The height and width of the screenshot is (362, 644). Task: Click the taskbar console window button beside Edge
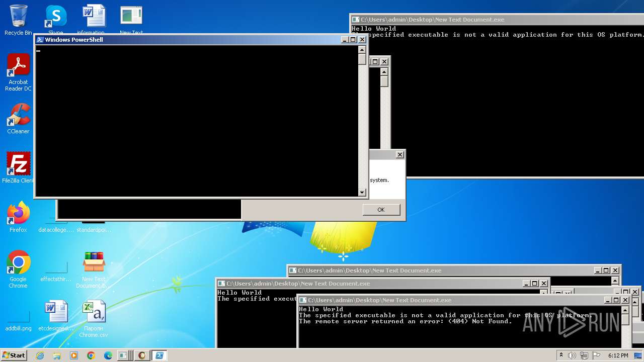click(123, 355)
